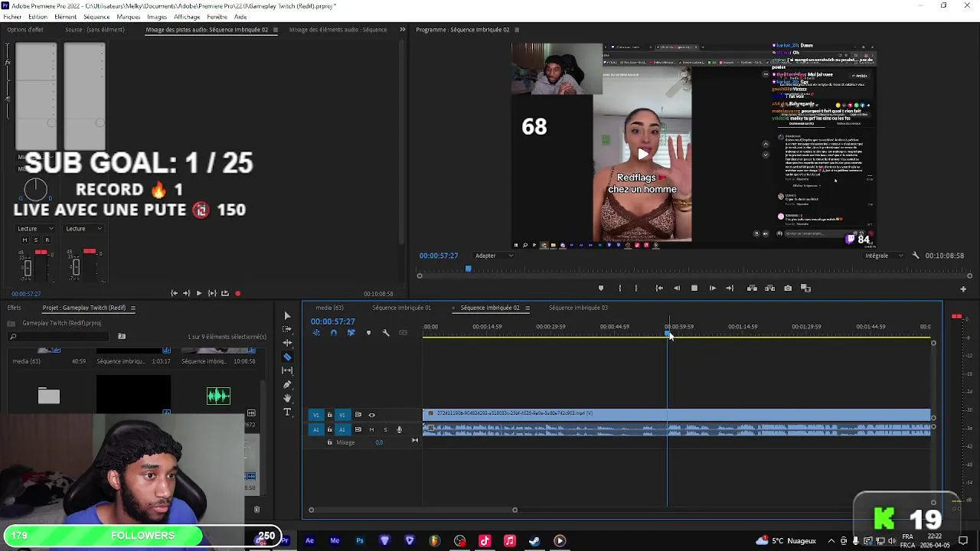Add marker in Program monitor

pyautogui.click(x=601, y=289)
